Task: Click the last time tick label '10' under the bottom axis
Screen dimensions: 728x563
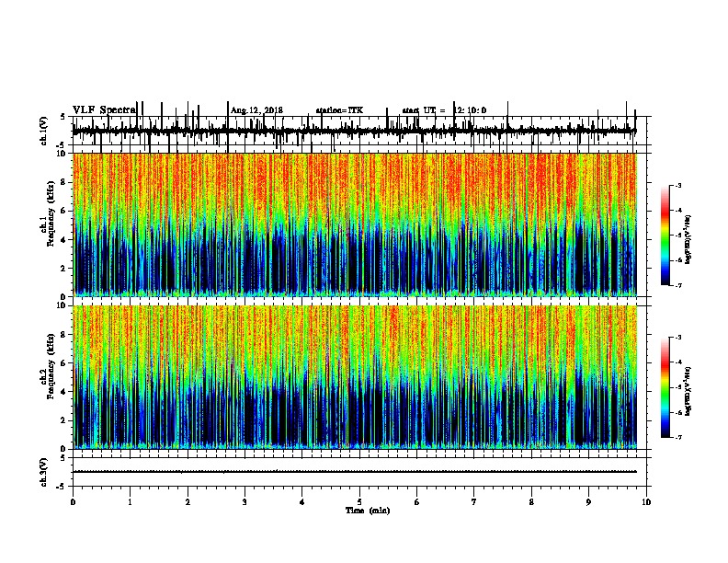Action: [x=646, y=501]
